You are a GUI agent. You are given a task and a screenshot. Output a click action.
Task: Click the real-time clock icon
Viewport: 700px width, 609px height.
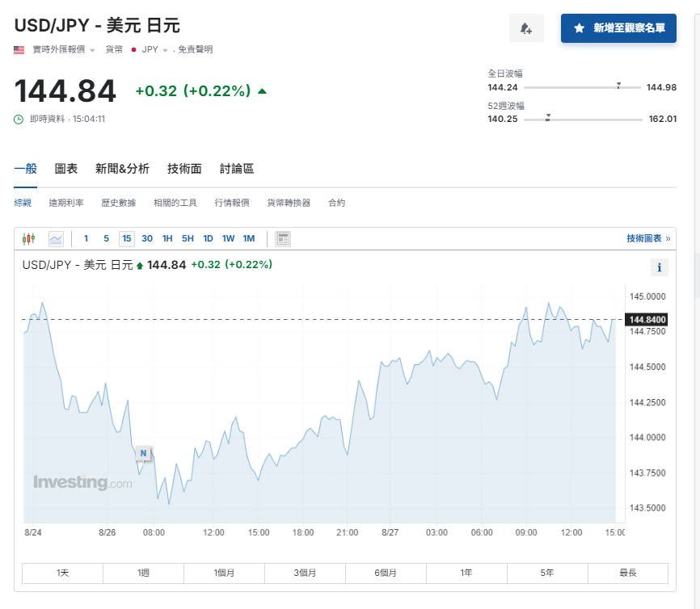click(x=19, y=119)
